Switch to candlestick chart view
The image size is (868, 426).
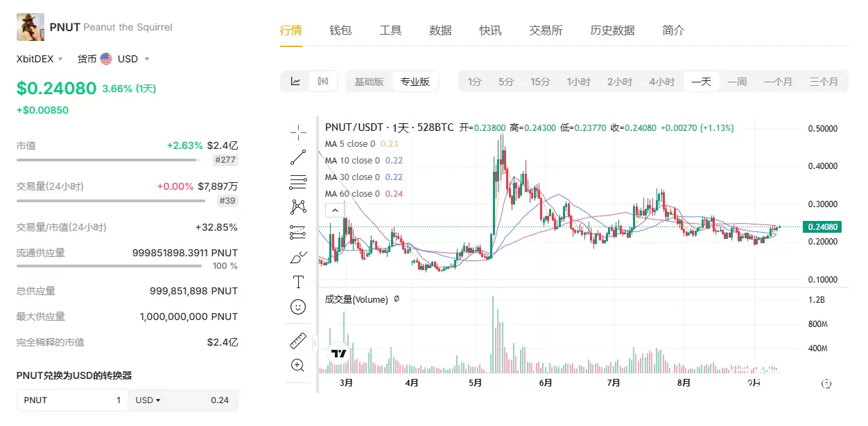pos(322,82)
